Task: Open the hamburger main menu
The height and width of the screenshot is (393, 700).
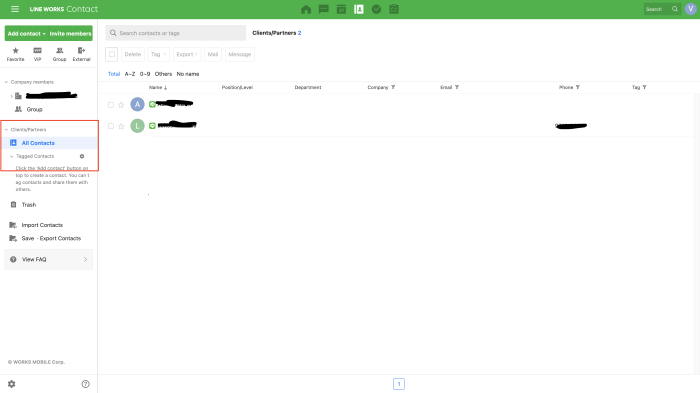Action: point(15,9)
